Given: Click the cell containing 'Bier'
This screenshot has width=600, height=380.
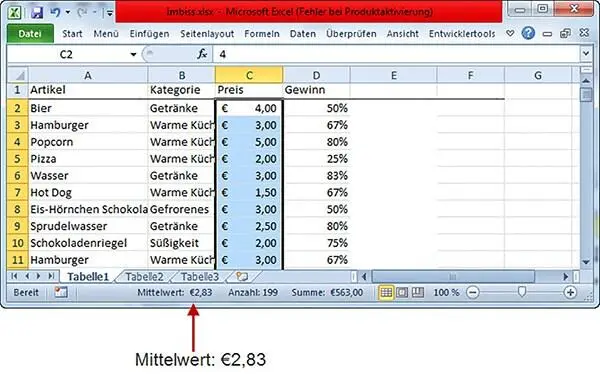Looking at the screenshot, I should coord(88,108).
